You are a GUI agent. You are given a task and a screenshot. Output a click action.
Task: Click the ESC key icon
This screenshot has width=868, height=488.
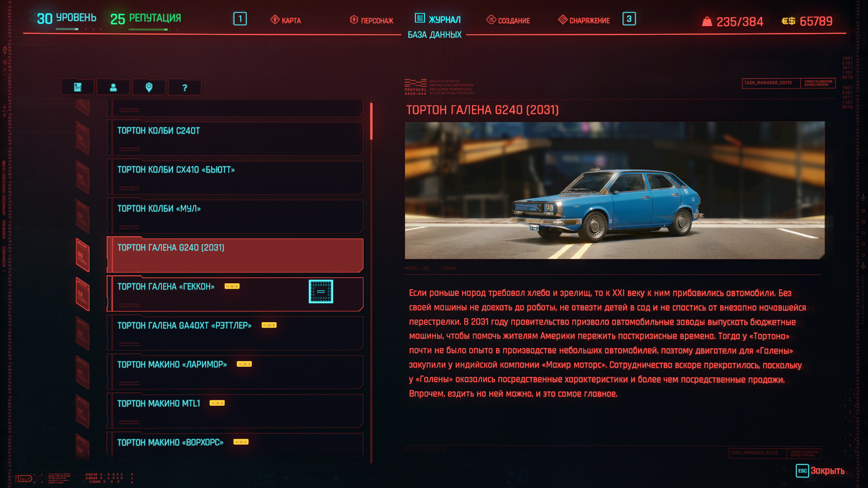click(802, 471)
